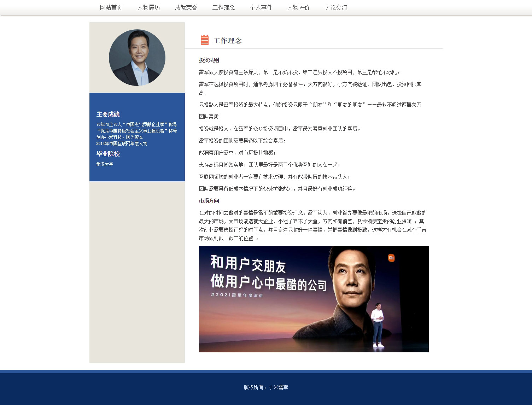Click paragraph starting 雷军做天使投资有三条原则
Image resolution: width=532 pixels, height=405 pixels.
[x=300, y=72]
